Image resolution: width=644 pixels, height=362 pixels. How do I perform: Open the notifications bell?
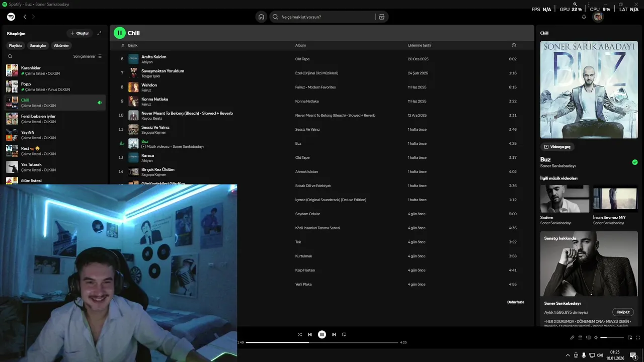pyautogui.click(x=584, y=17)
